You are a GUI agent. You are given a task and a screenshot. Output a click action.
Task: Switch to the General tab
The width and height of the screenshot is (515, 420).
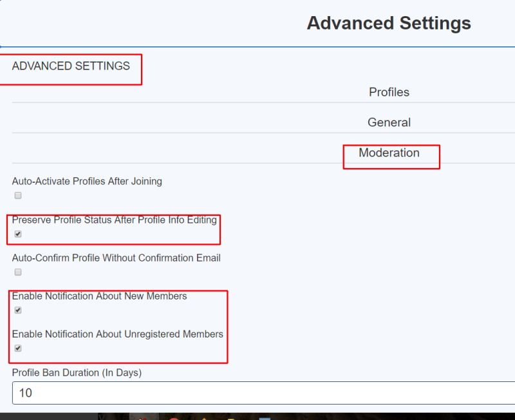tap(389, 122)
